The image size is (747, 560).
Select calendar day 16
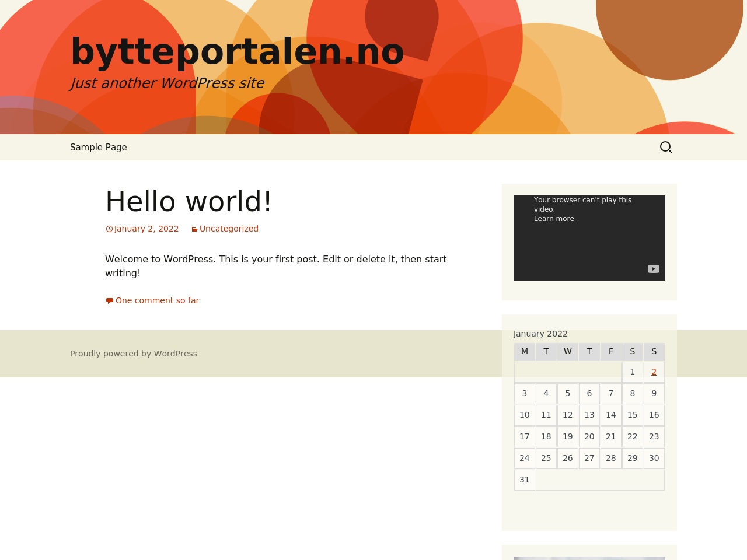pos(654,415)
